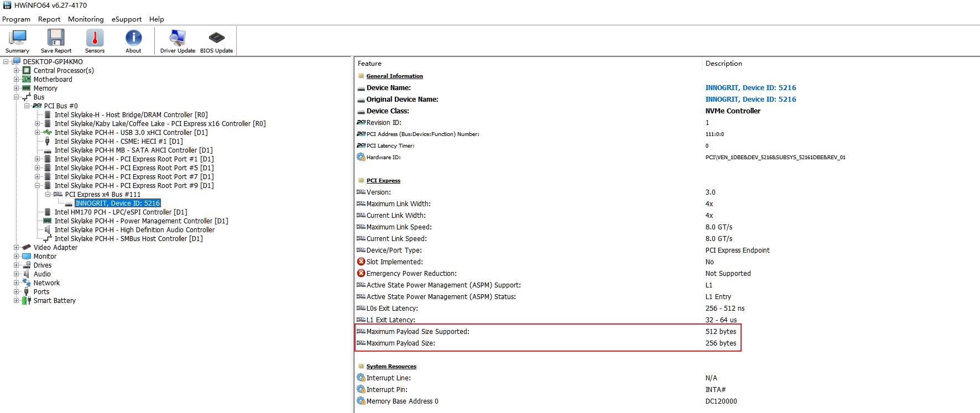Collapse the PCI Bus #0 node
Image resolution: width=980 pixels, height=413 pixels.
[x=27, y=106]
